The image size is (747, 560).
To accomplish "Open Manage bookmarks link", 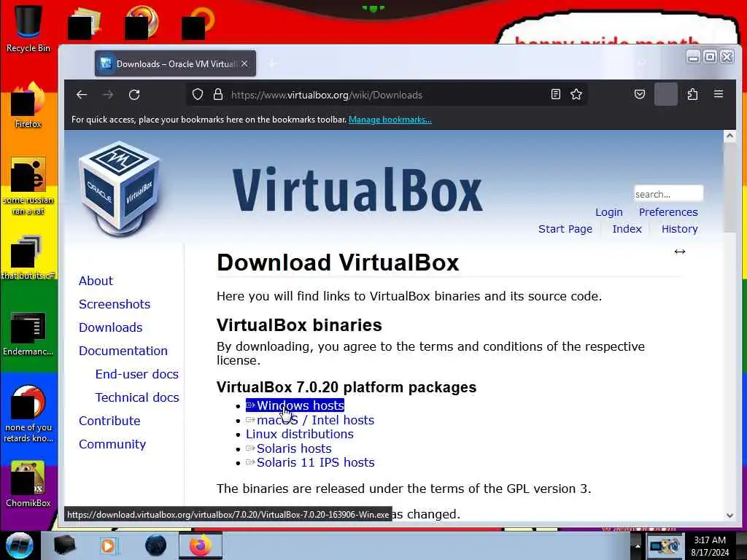I will click(390, 120).
